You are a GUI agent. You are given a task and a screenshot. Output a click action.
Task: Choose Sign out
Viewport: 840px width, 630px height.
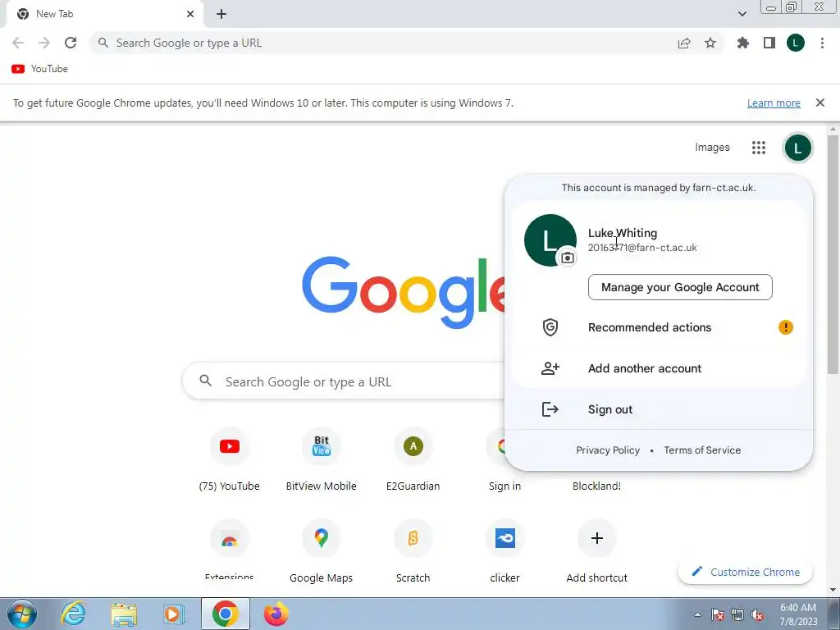(x=659, y=409)
